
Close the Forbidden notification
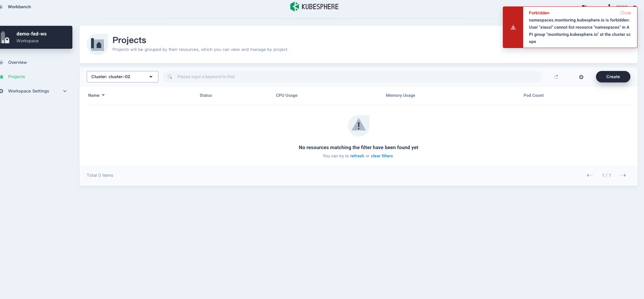tap(625, 13)
